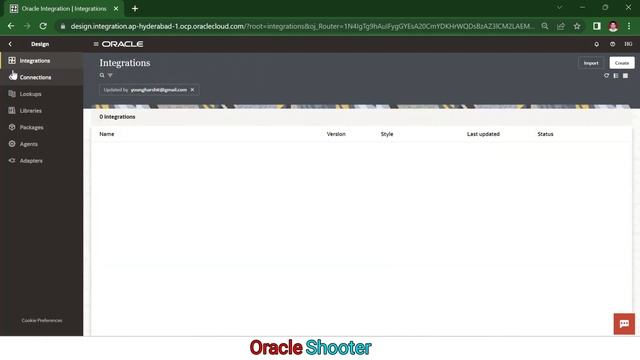Open the filter funnel under the Integrations heading
The image size is (640, 360).
pyautogui.click(x=110, y=76)
